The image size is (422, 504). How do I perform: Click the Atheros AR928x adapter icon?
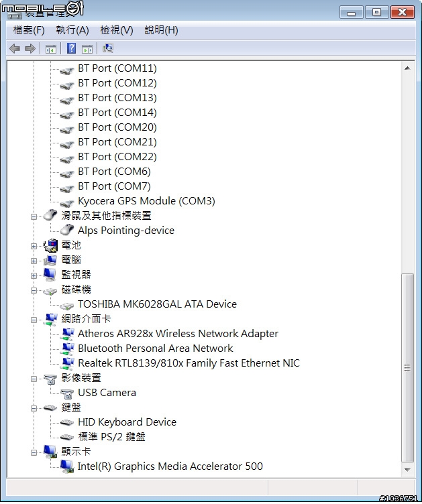pos(67,334)
